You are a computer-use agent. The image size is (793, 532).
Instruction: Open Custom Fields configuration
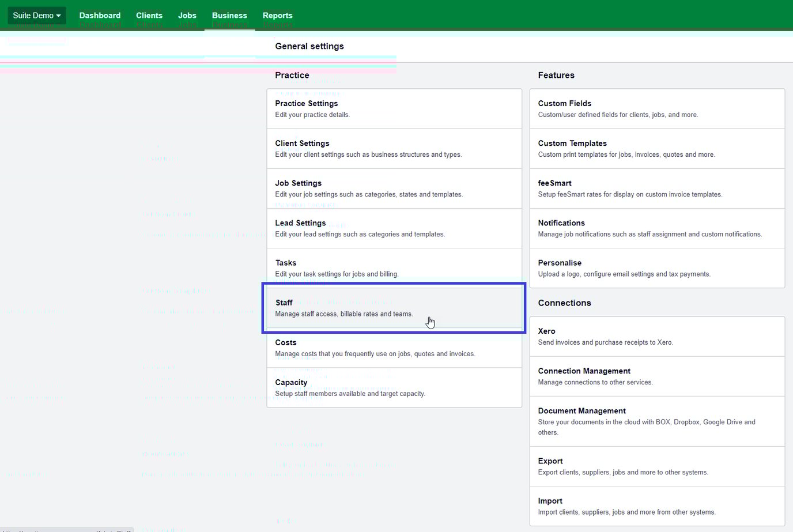coord(656,108)
